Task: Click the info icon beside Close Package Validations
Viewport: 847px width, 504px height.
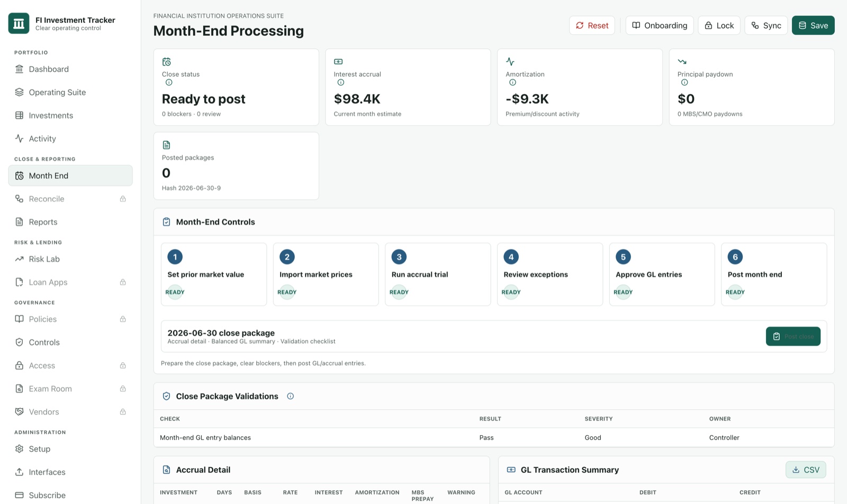Action: 291,396
